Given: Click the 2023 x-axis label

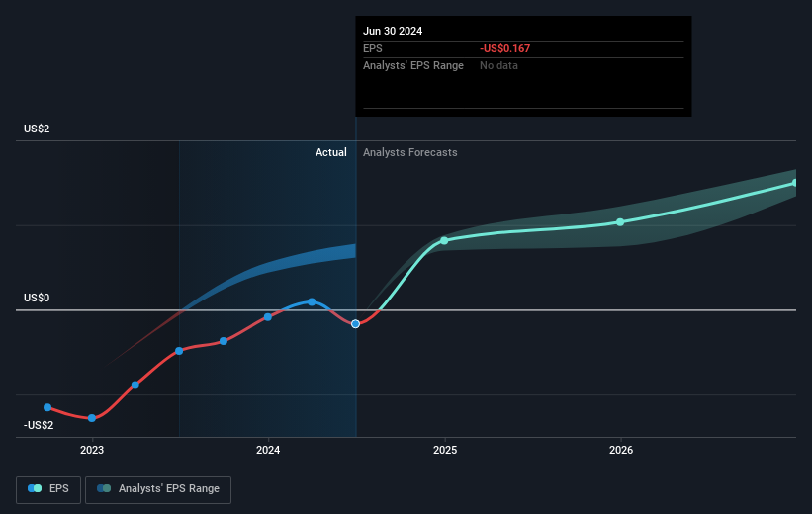Looking at the screenshot, I should [92, 450].
